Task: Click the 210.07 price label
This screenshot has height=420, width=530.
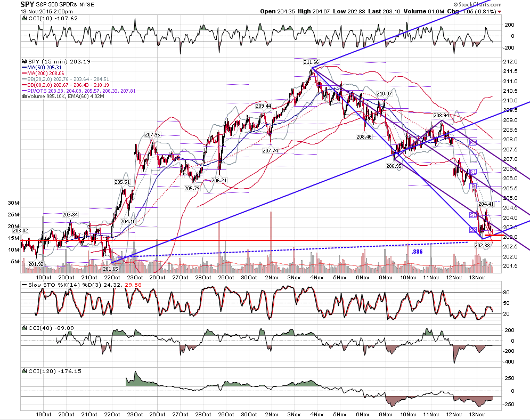Action: (385, 94)
